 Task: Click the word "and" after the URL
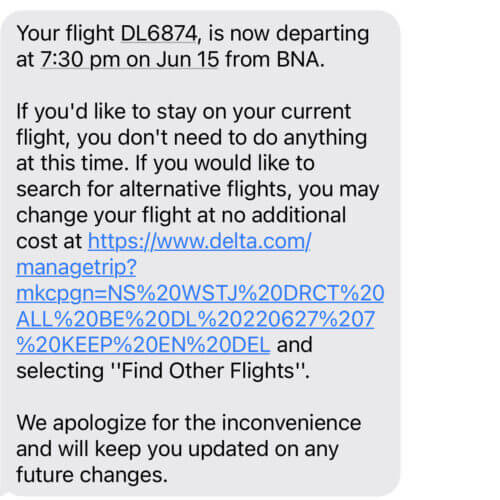[295, 345]
